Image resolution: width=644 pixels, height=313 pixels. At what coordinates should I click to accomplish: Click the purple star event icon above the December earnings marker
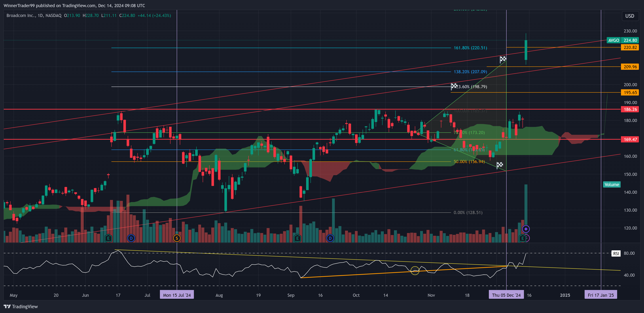pos(526,229)
